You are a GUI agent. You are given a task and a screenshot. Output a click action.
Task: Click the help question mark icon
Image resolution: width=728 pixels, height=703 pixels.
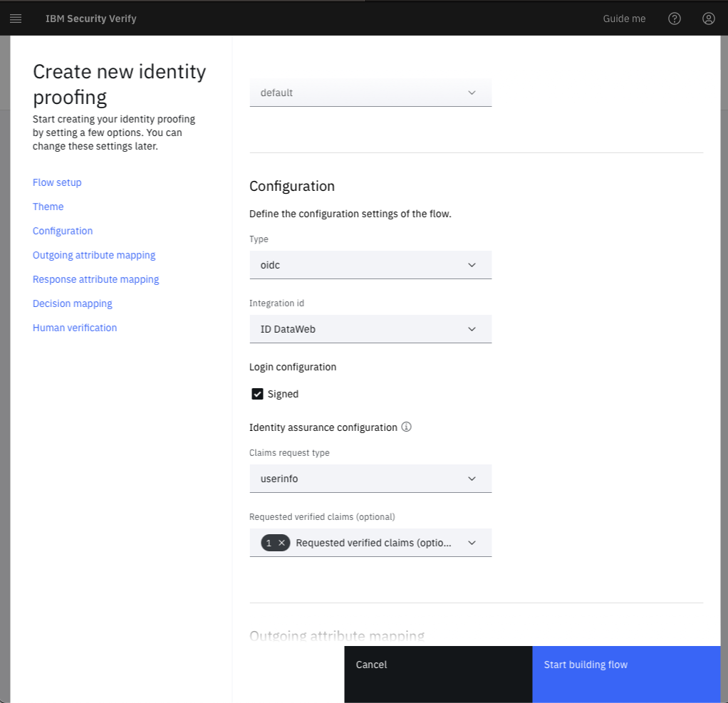[x=675, y=19]
